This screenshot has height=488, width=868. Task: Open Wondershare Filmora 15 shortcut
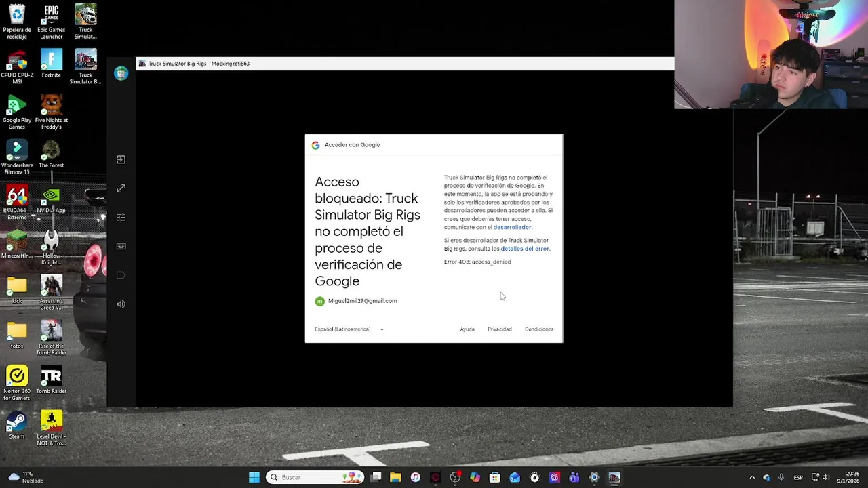click(x=17, y=157)
